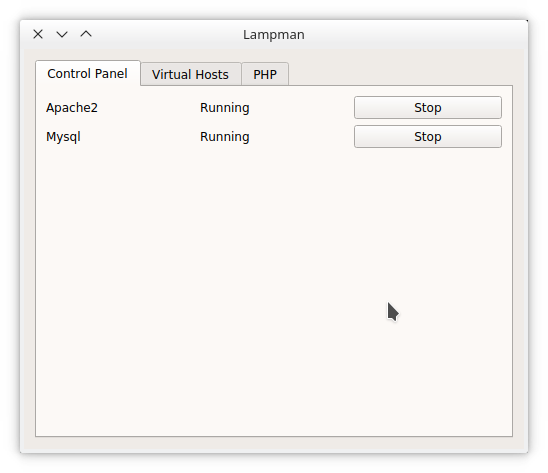Minimize Lampman with the down chevron
Screen dimensions: 548x473
click(x=62, y=34)
